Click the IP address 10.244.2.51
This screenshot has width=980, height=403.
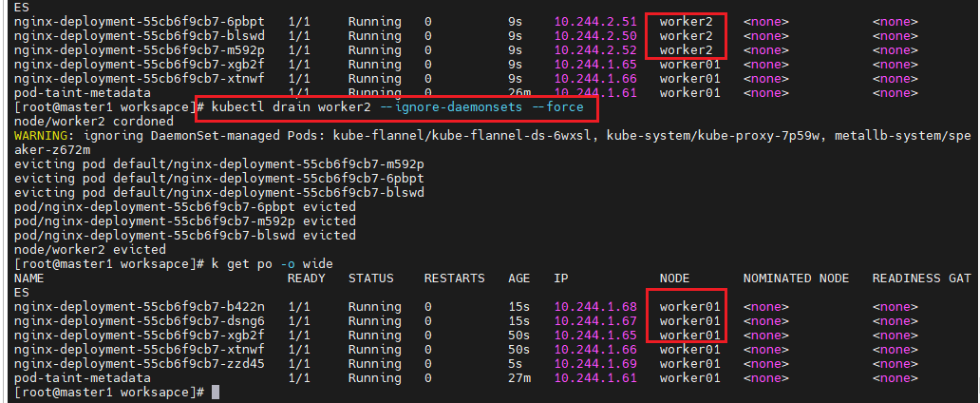[595, 22]
